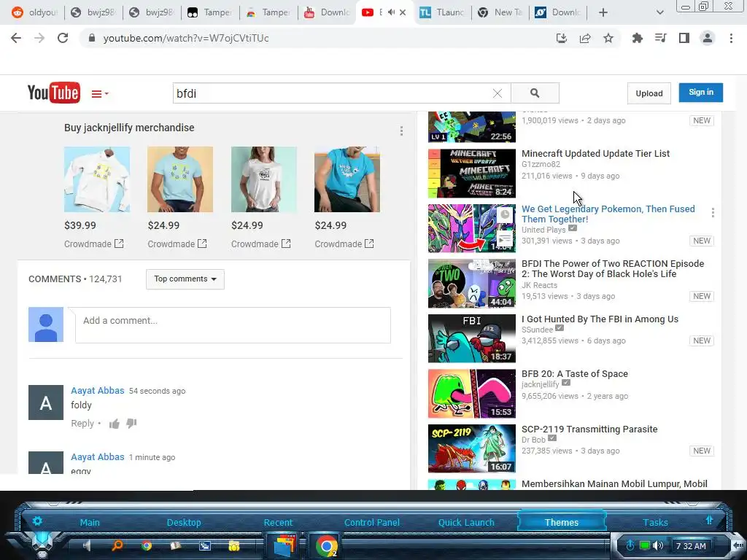Open a new browser tab
Viewport: 747px width, 560px height.
tap(603, 12)
